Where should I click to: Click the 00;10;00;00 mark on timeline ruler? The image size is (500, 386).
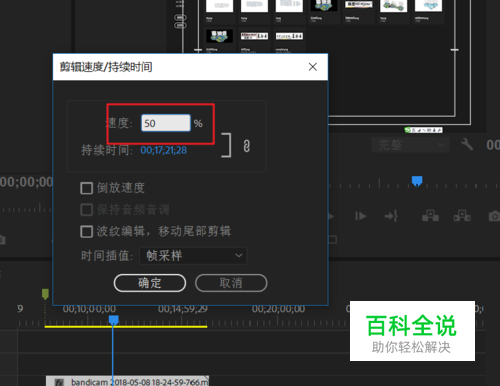[x=89, y=309]
